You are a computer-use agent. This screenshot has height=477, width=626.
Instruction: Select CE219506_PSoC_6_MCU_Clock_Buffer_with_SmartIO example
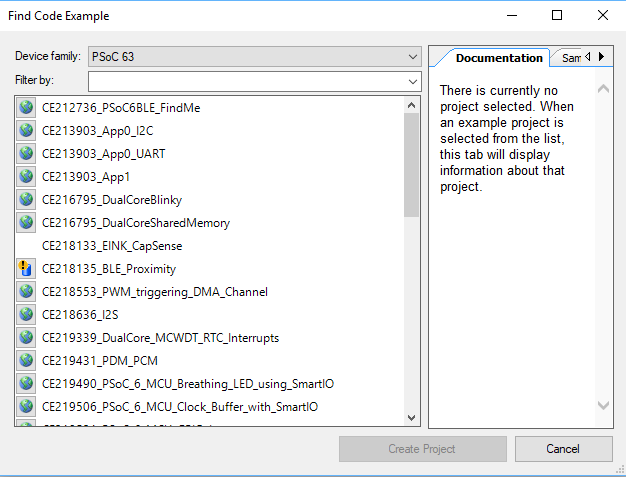pos(180,407)
